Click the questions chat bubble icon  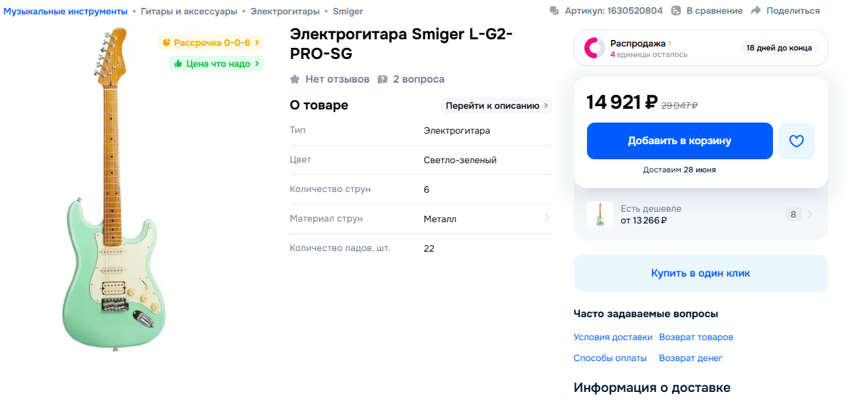[x=383, y=79]
